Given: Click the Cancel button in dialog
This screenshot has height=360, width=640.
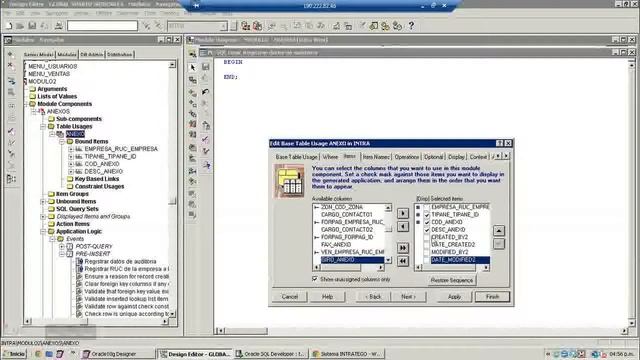Looking at the screenshot, I should pyautogui.click(x=290, y=297).
